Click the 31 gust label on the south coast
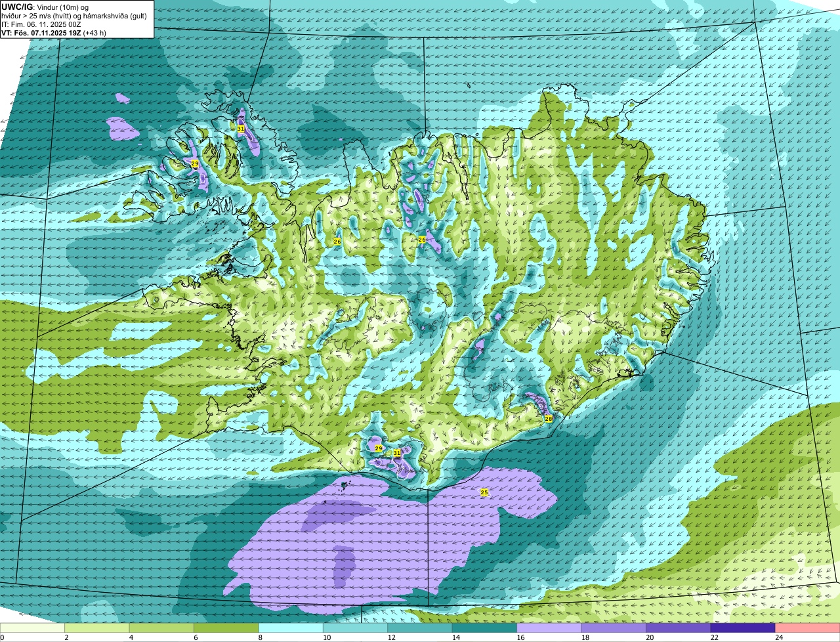 (397, 453)
